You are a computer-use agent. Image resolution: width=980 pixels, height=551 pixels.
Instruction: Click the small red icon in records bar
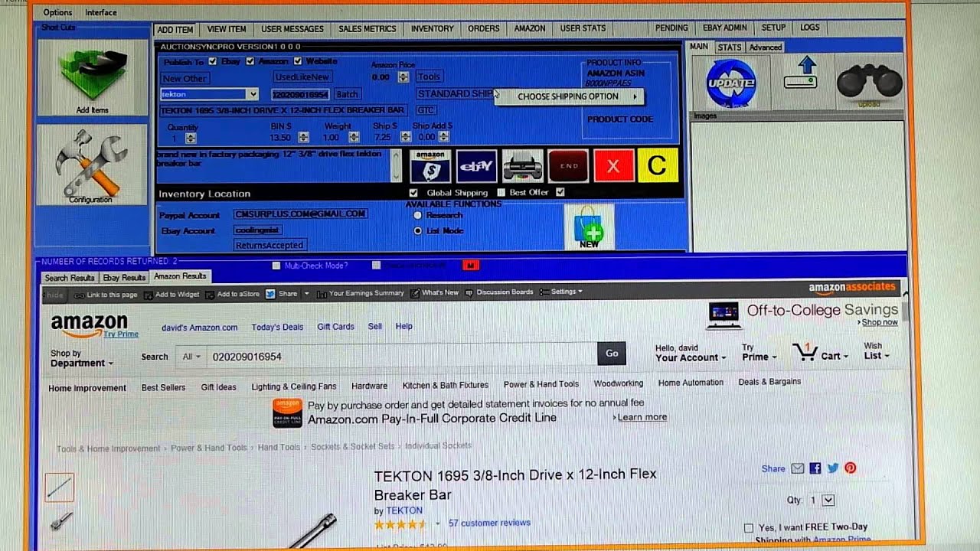(x=470, y=266)
